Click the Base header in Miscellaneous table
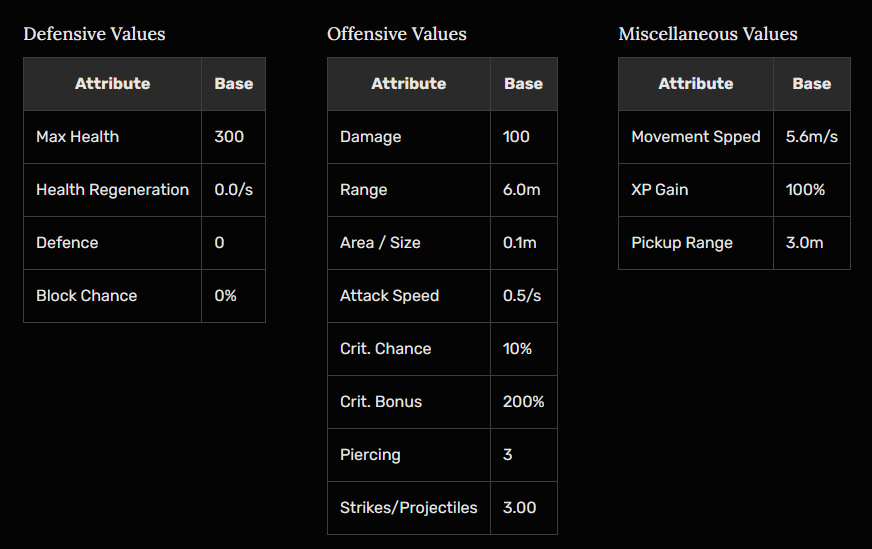Image resolution: width=872 pixels, height=549 pixels. point(811,84)
